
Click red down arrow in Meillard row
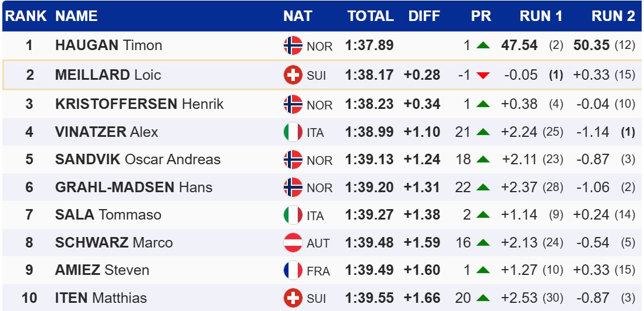coord(483,75)
